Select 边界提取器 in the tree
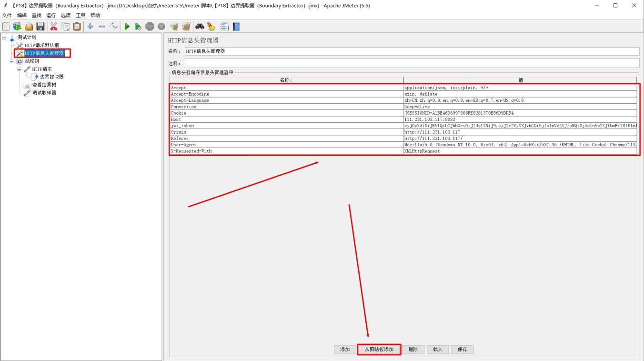644x361 pixels. pyautogui.click(x=51, y=77)
